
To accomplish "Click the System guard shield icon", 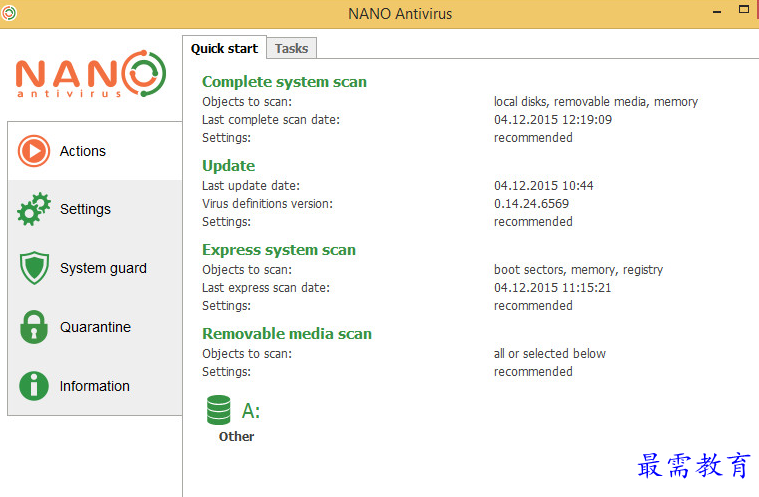I will coord(34,268).
